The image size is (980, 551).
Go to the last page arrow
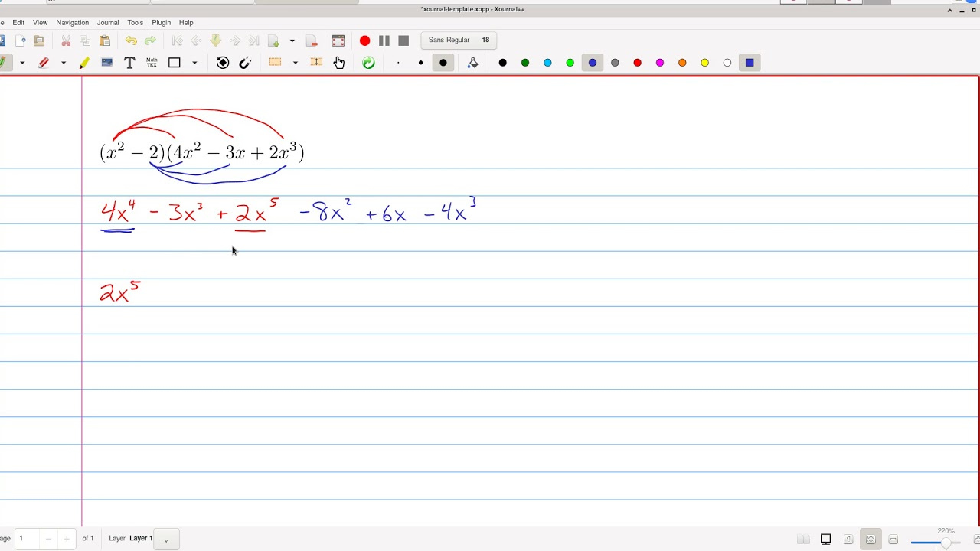click(254, 41)
